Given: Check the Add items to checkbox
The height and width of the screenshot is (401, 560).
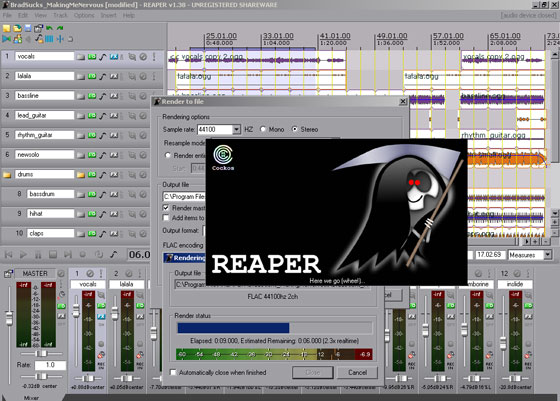Looking at the screenshot, I should click(x=166, y=217).
